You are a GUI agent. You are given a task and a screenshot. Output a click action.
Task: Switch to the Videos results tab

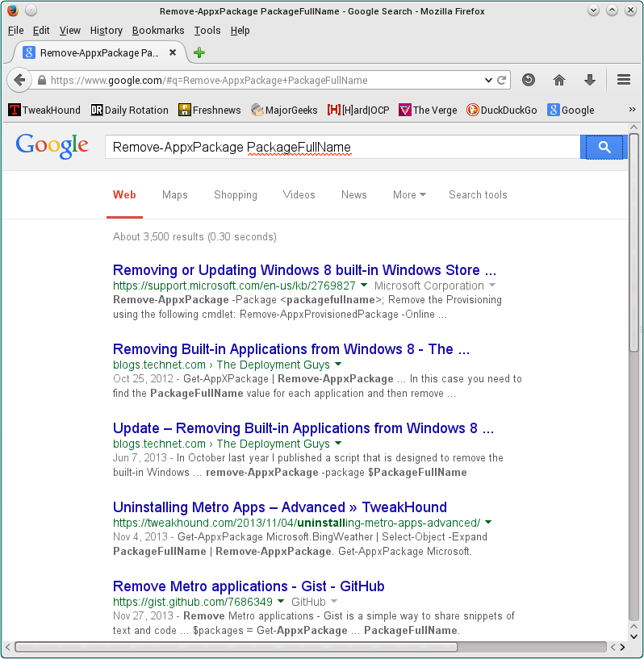(299, 194)
